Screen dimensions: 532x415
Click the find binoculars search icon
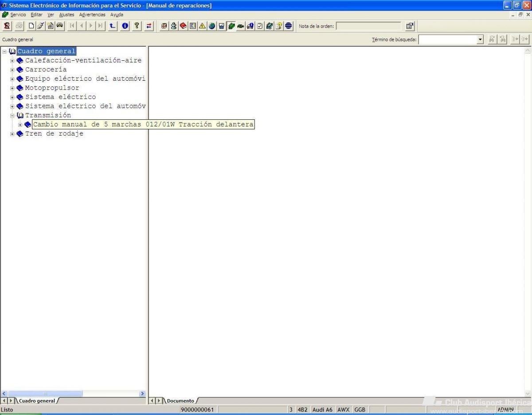492,39
